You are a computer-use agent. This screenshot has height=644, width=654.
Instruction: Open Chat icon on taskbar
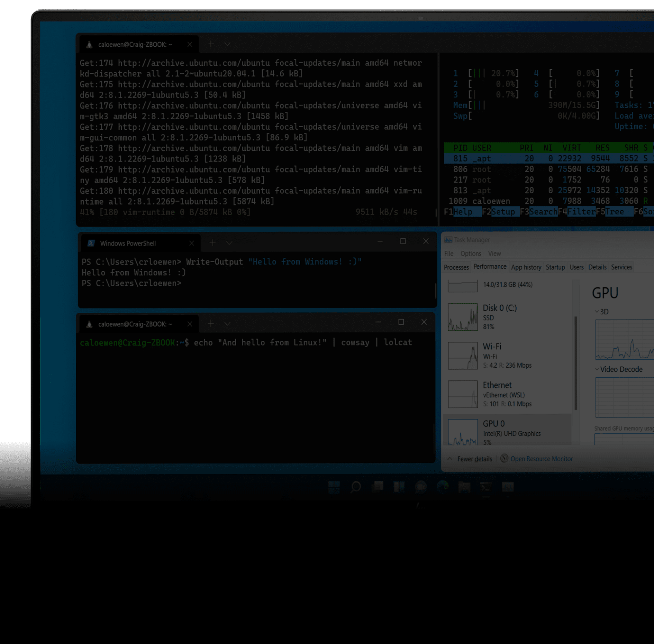[421, 487]
